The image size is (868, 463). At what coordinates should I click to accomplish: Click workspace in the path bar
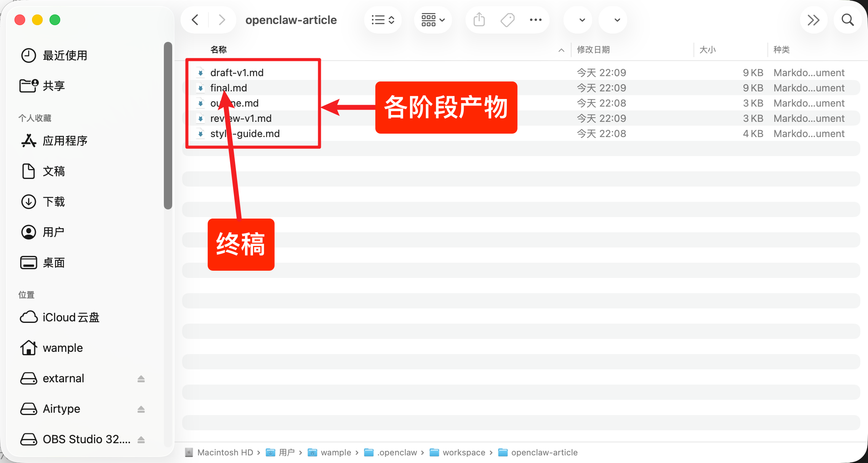click(463, 452)
